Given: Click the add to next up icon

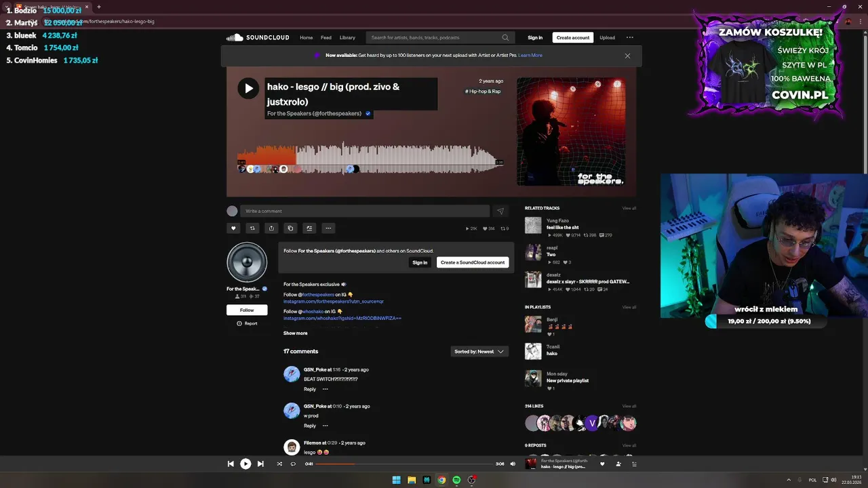Looking at the screenshot, I should pos(309,228).
